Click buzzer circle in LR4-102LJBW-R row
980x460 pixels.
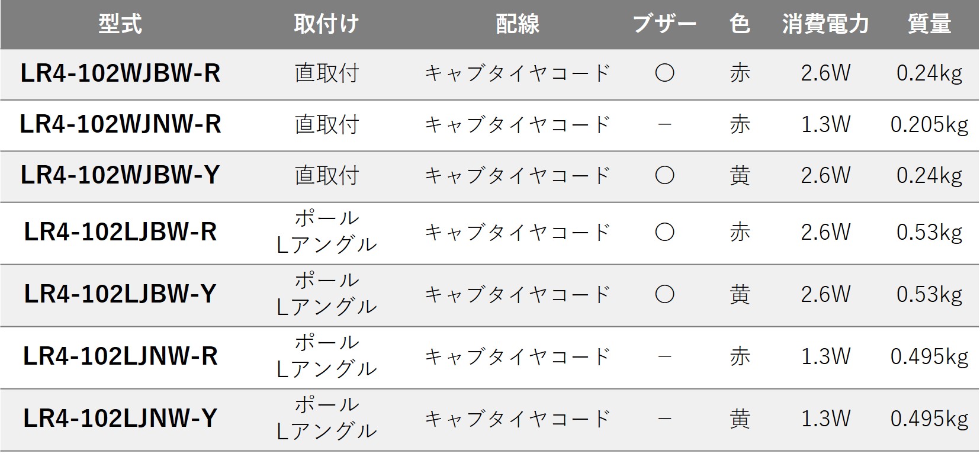pyautogui.click(x=664, y=232)
